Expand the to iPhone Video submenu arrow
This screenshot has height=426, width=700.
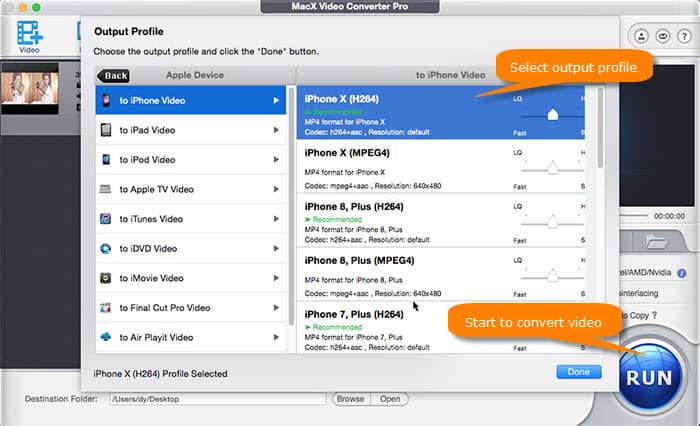tap(276, 100)
